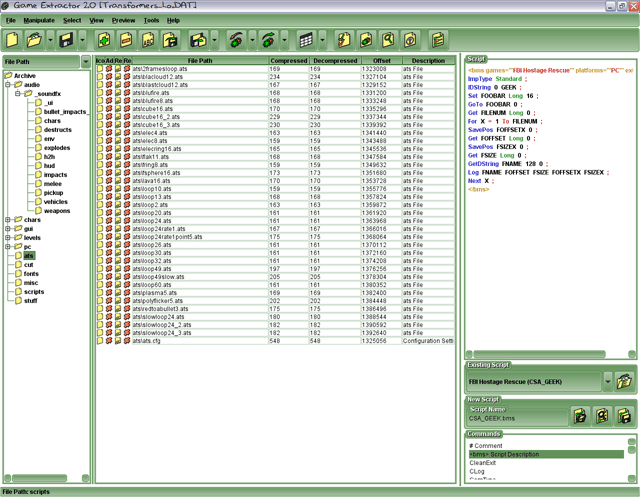Expand the chars folder at root level
Image resolution: width=640 pixels, height=497 pixels.
coord(8,220)
